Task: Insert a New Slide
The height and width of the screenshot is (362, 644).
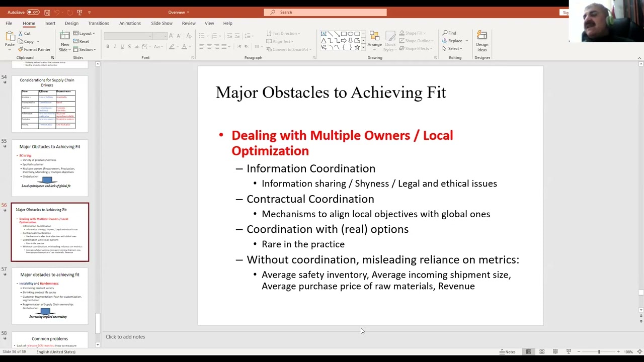Action: 64,41
